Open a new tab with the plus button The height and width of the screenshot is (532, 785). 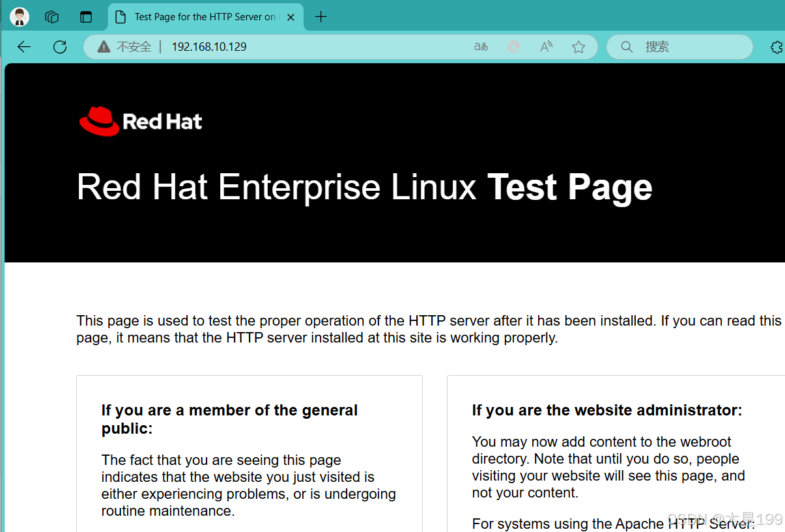click(321, 17)
